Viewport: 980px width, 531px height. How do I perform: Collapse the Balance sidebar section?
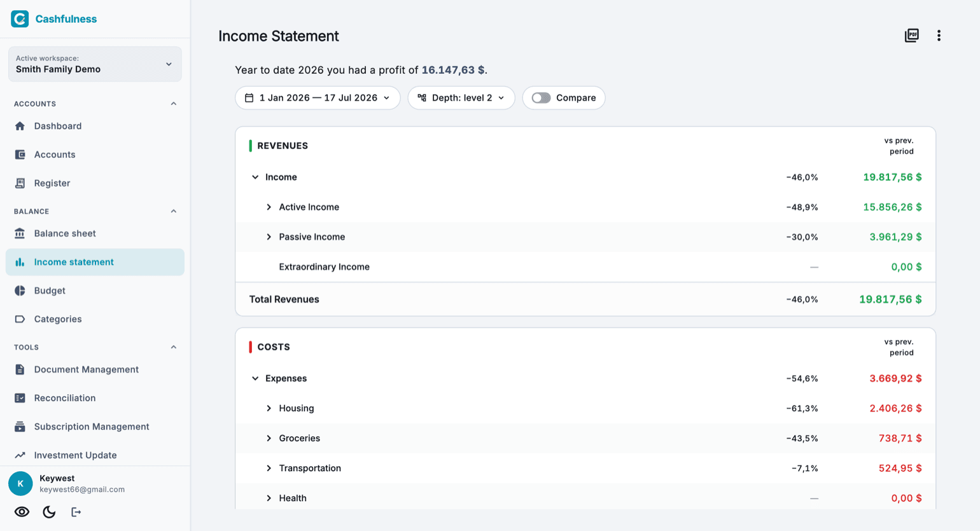coord(174,211)
